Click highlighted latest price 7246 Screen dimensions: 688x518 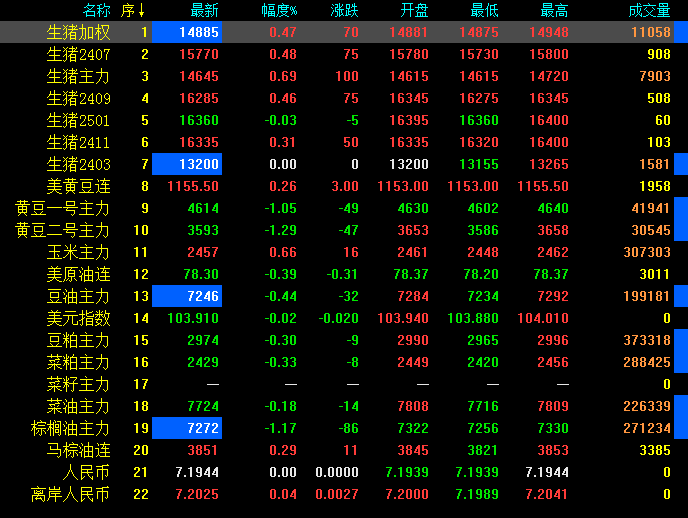coord(187,296)
